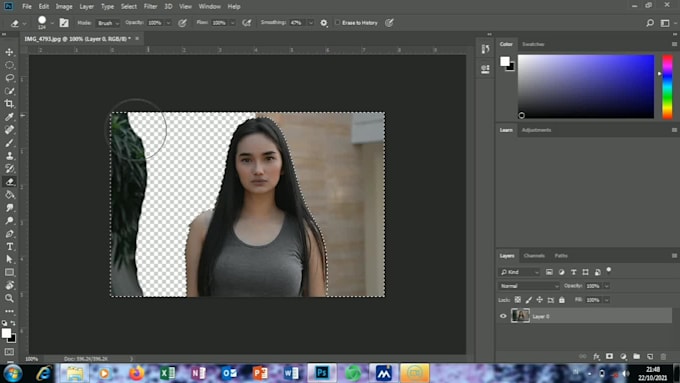
Task: Enable Erase to History checkbox
Action: click(337, 23)
